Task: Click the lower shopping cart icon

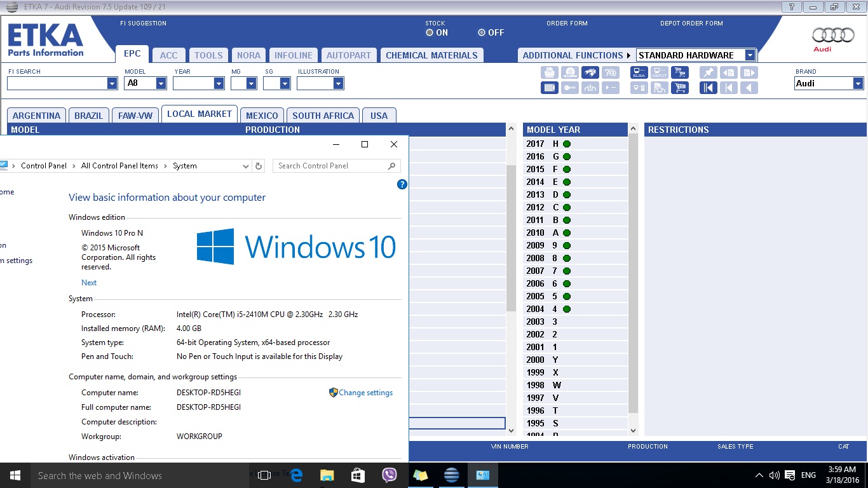Action: pos(680,88)
